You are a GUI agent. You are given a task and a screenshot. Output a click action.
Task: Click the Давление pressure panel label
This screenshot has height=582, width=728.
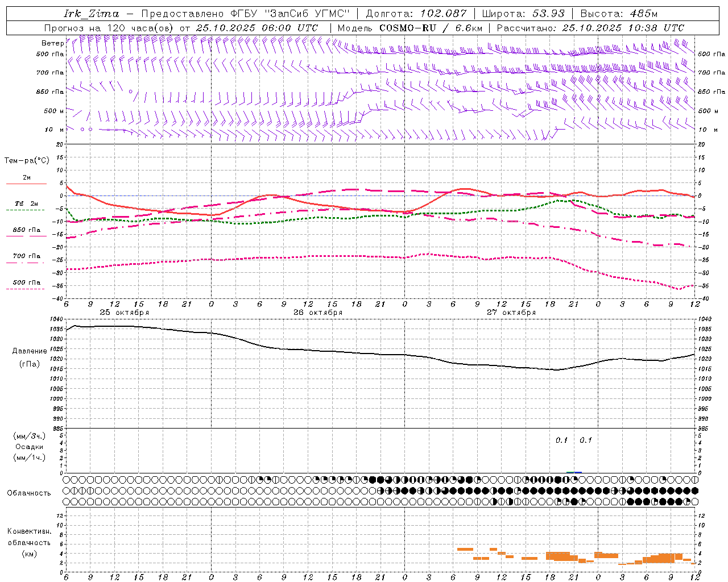(x=30, y=351)
